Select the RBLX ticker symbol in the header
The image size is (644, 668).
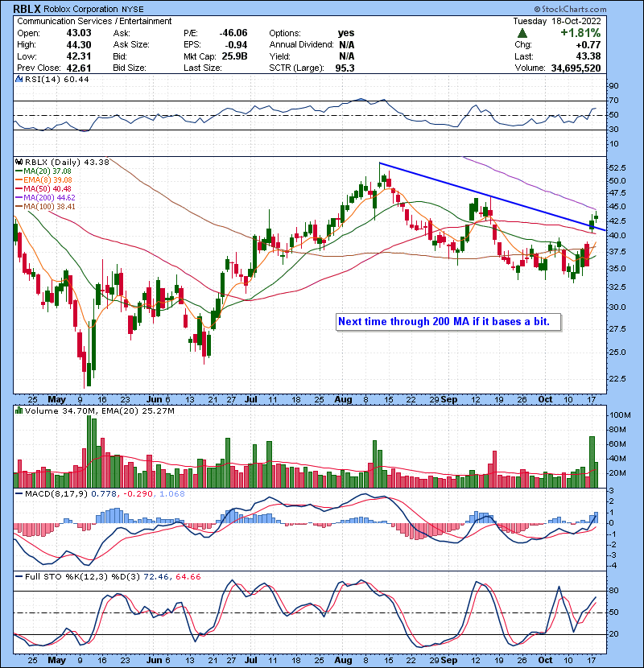coord(27,9)
